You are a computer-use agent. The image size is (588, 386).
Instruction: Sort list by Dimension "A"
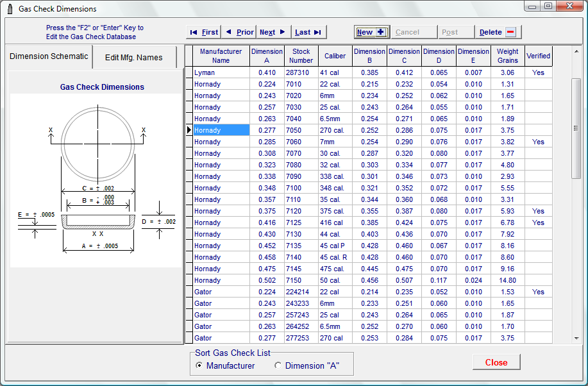[x=307, y=365]
